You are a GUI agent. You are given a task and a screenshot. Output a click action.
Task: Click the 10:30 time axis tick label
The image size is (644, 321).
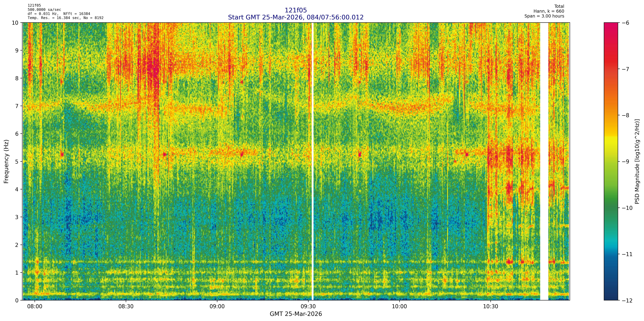(491, 306)
